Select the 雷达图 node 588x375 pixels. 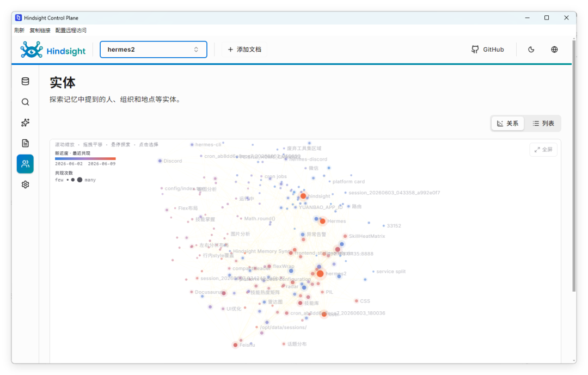(265, 302)
